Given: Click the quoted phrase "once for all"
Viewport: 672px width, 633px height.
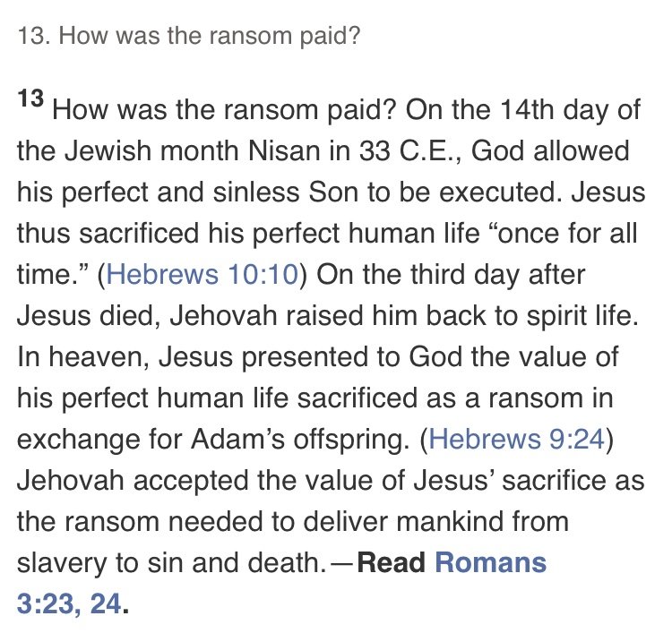Looking at the screenshot, I should (563, 233).
